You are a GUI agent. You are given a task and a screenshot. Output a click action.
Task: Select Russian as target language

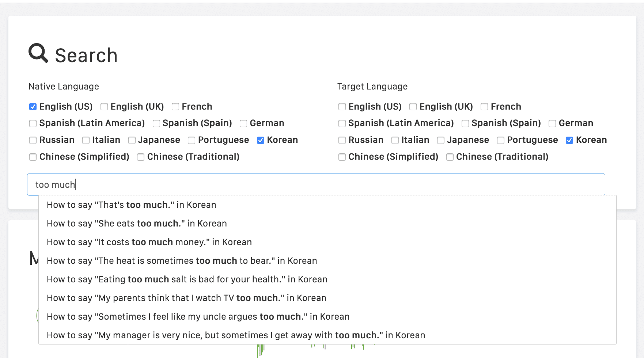coord(342,140)
